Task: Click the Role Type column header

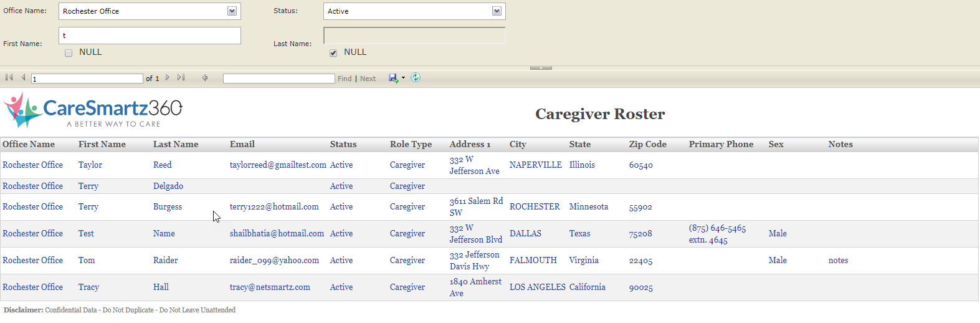Action: pyautogui.click(x=411, y=144)
